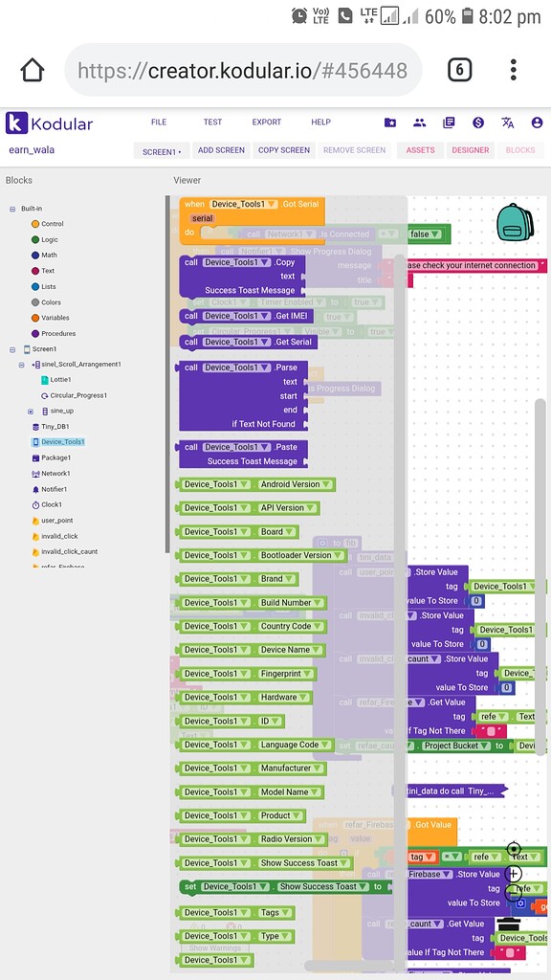Click the translate language icon
The image size is (551, 980).
[508, 122]
